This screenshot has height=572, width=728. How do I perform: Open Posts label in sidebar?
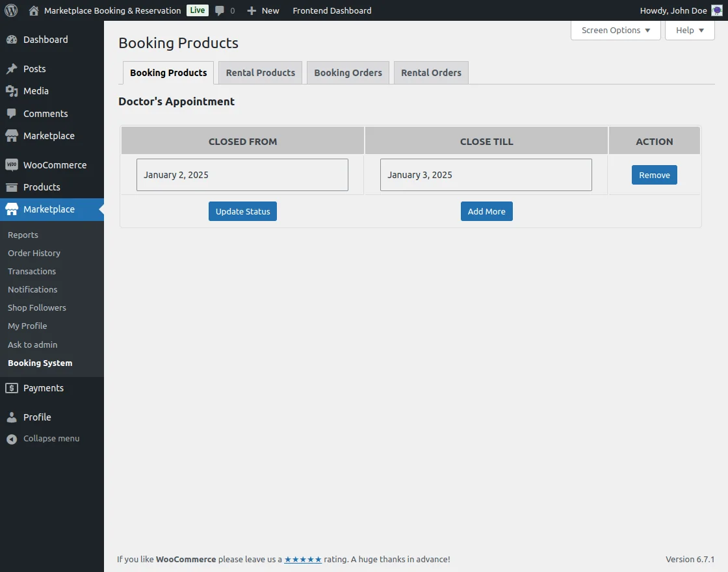point(35,69)
